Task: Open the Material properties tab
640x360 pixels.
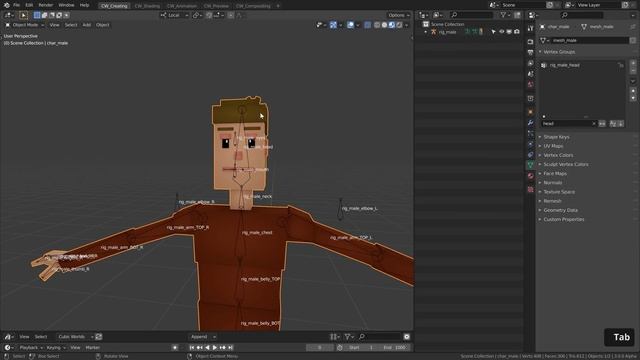Action: [530, 176]
